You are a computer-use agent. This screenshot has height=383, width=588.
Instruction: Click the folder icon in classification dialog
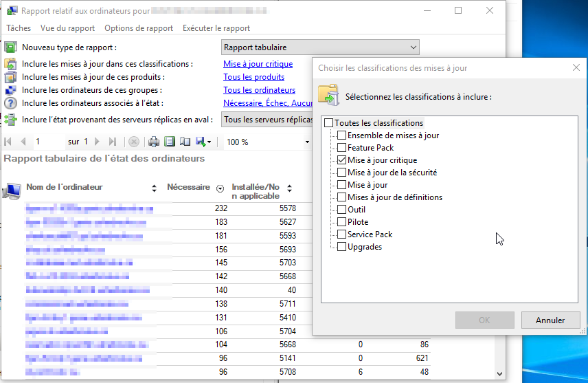(x=328, y=94)
